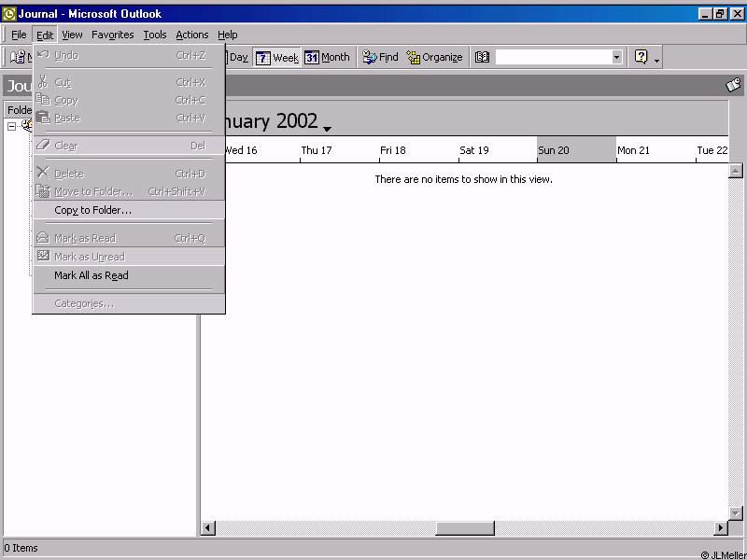The image size is (747, 560).
Task: Restore down the Outlook window
Action: pos(720,14)
